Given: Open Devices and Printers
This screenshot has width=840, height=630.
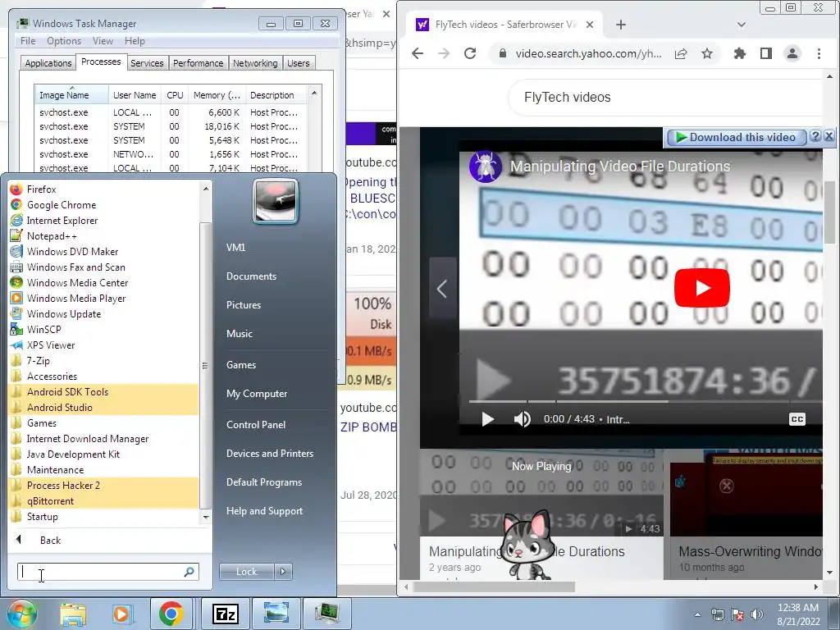Looking at the screenshot, I should coord(269,453).
